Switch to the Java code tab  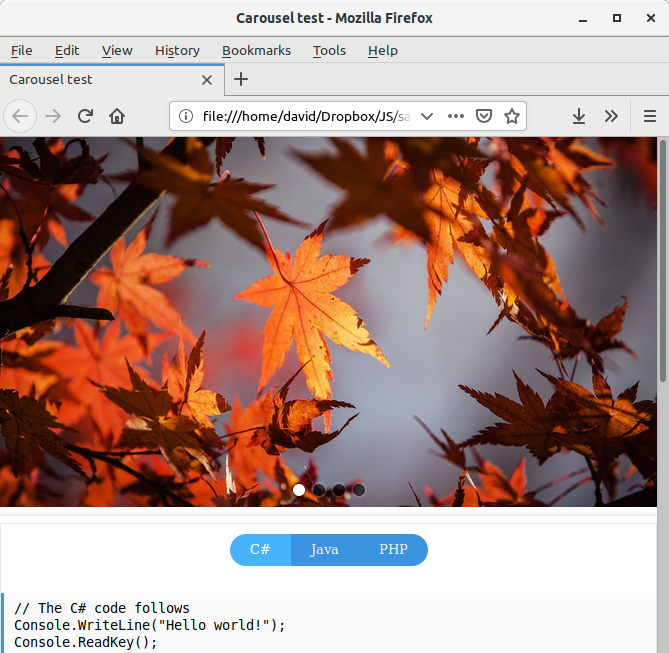(324, 550)
